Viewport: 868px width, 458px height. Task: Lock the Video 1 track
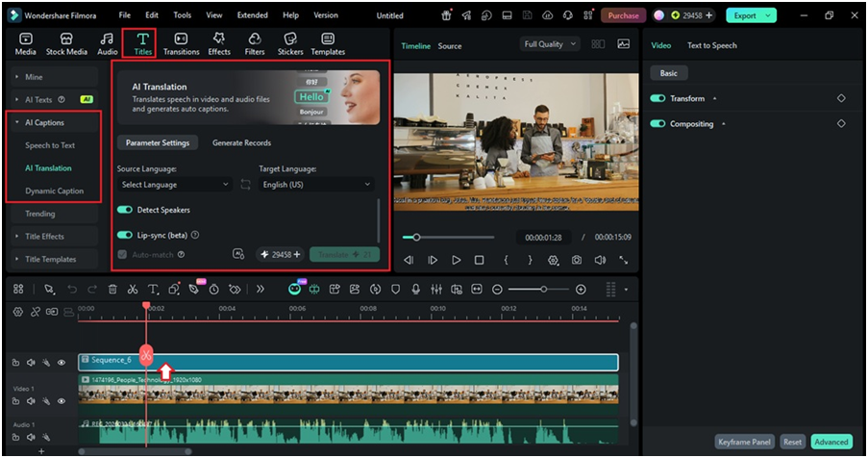pyautogui.click(x=16, y=401)
